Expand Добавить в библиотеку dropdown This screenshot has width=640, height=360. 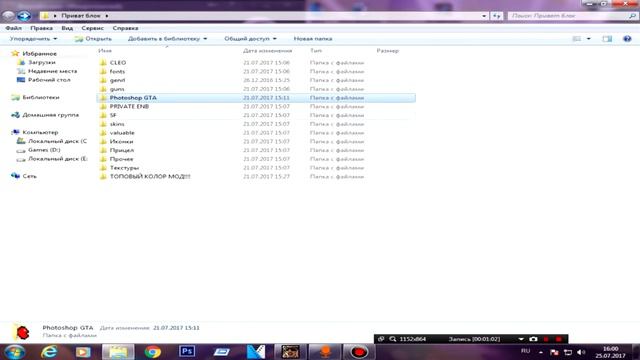pos(167,39)
